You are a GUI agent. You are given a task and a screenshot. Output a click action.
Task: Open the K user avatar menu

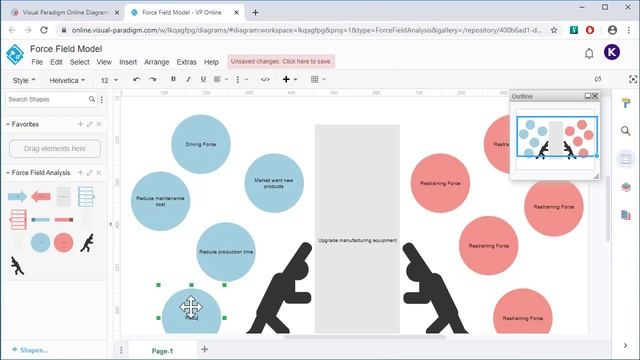click(x=612, y=52)
